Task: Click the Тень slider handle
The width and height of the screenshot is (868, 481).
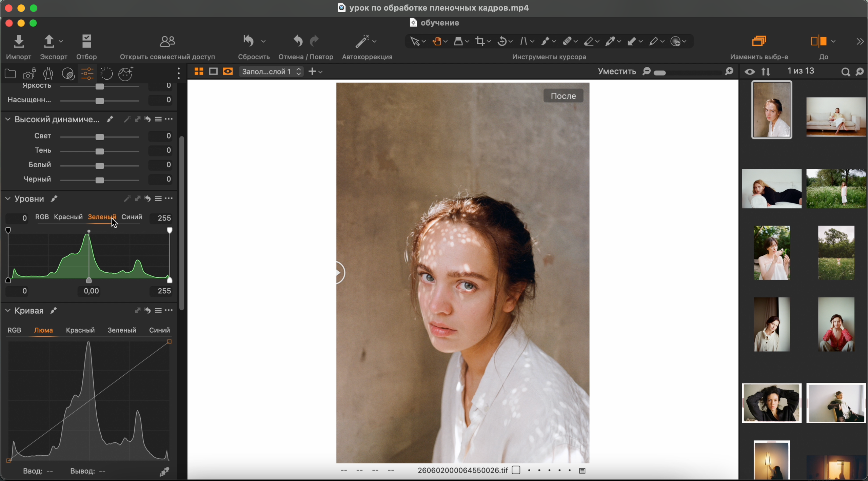Action: click(99, 151)
